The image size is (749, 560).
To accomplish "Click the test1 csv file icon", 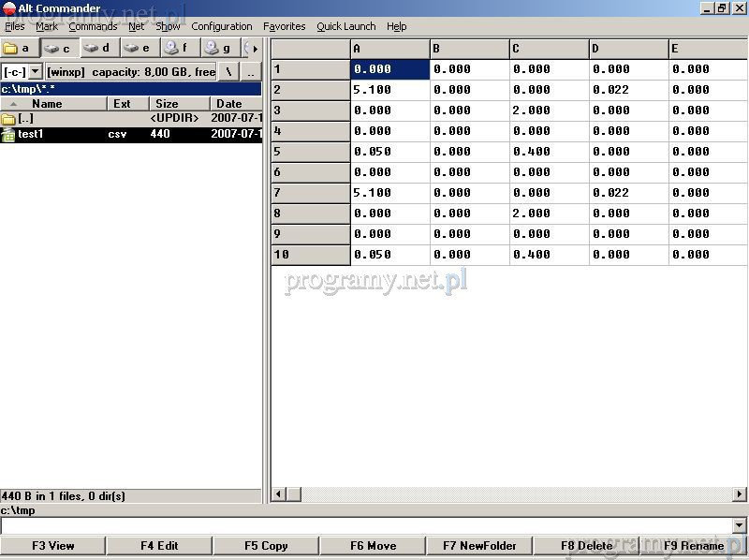I will 8,135.
